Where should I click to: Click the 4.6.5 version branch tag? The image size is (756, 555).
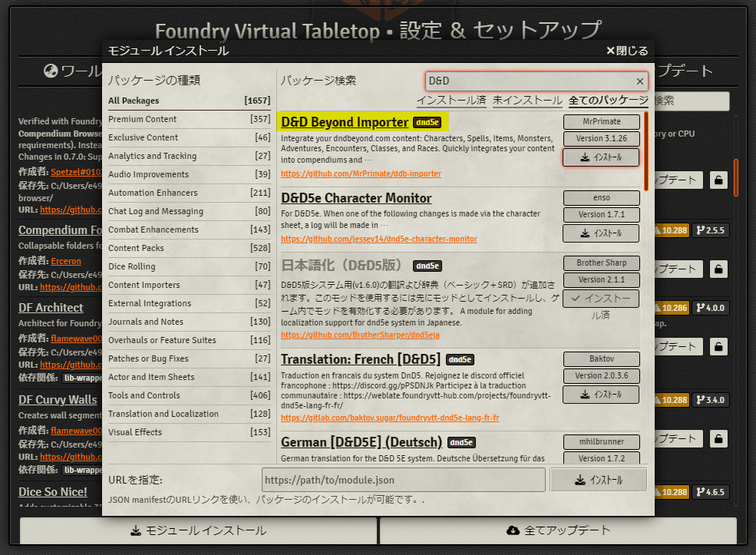[x=711, y=492]
